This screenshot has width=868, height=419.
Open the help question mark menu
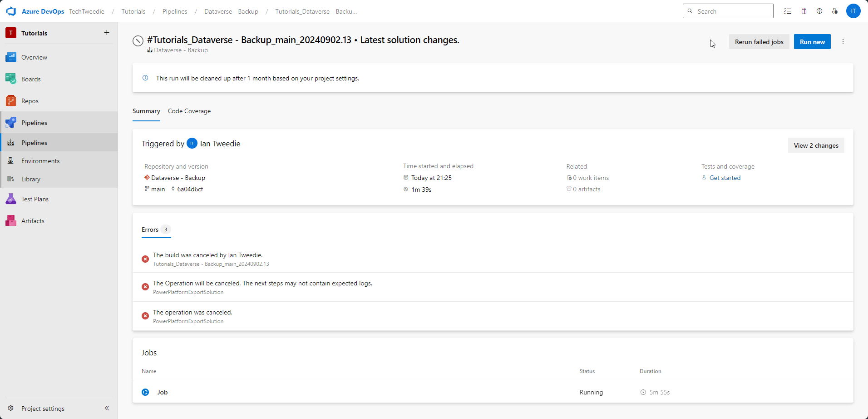click(820, 11)
